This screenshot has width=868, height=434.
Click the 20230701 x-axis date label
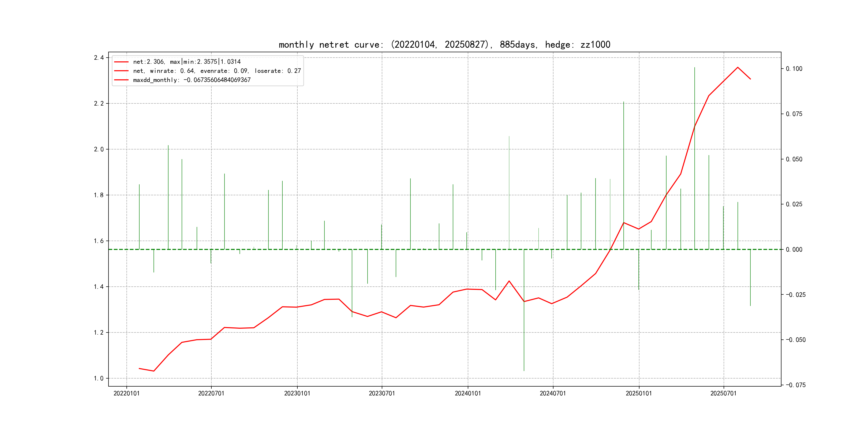point(382,394)
